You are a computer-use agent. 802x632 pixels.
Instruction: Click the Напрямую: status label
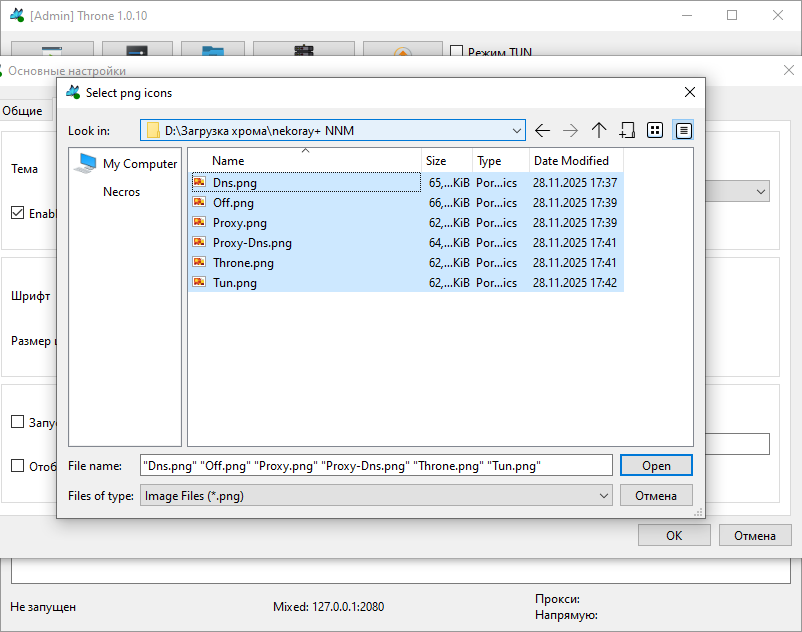566,615
